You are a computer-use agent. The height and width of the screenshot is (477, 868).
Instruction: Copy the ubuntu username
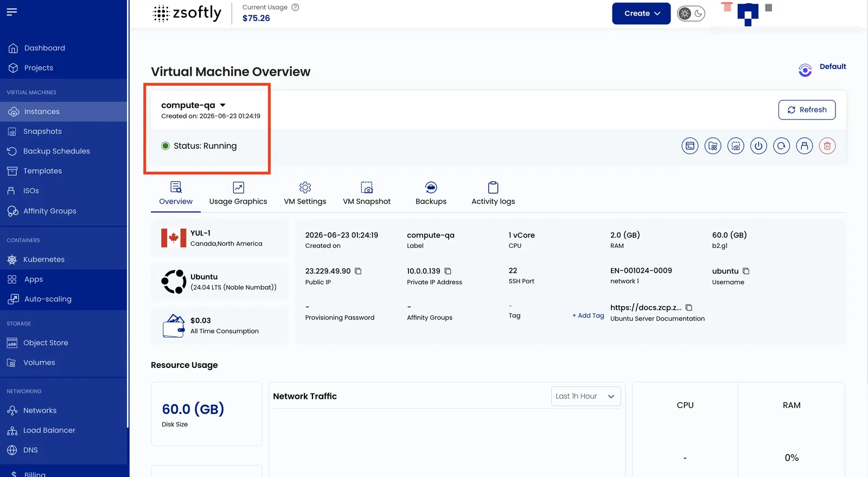click(746, 271)
